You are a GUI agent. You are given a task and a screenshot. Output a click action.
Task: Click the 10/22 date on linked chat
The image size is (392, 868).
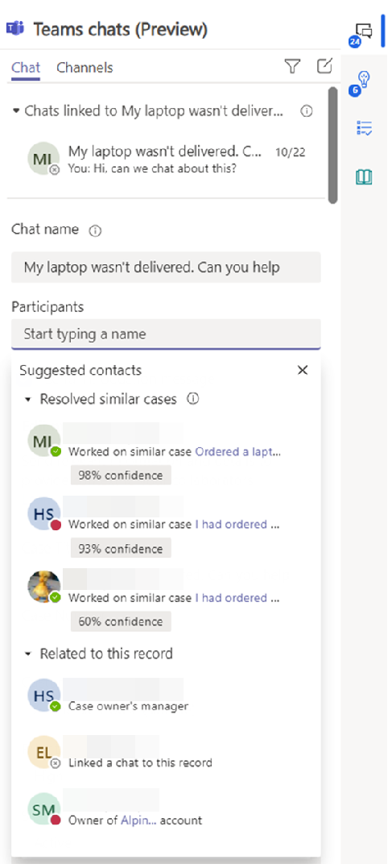click(x=291, y=152)
